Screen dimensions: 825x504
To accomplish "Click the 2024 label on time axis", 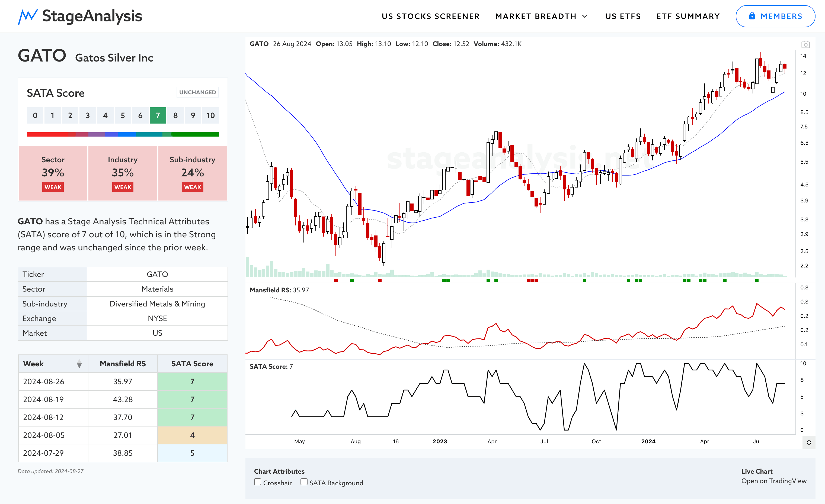I will (x=648, y=441).
